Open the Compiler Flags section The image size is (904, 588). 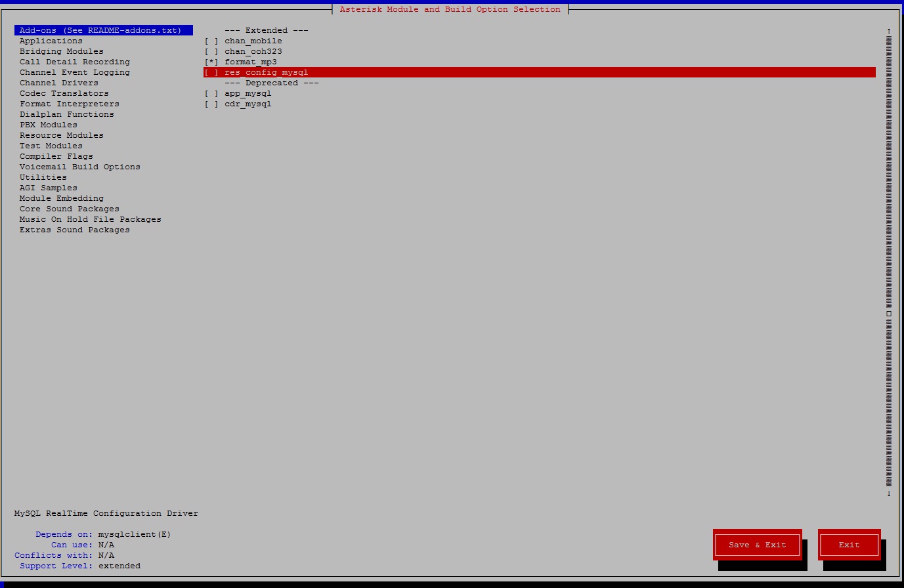(x=56, y=156)
